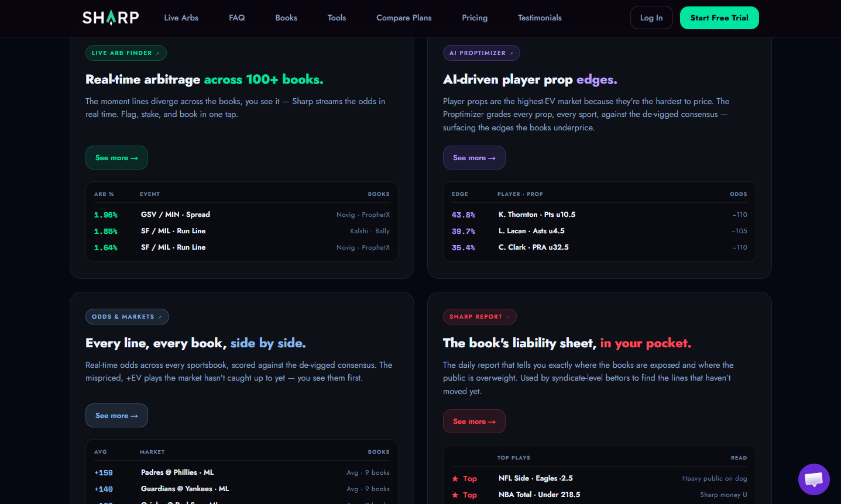Click the "MARKET" column header
Image resolution: width=841 pixels, height=504 pixels.
pos(152,452)
